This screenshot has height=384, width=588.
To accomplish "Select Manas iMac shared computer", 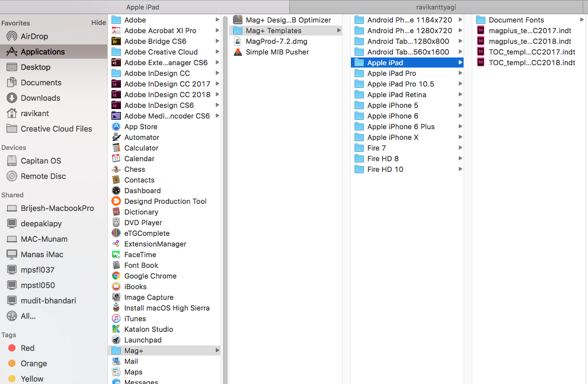I will point(53,254).
